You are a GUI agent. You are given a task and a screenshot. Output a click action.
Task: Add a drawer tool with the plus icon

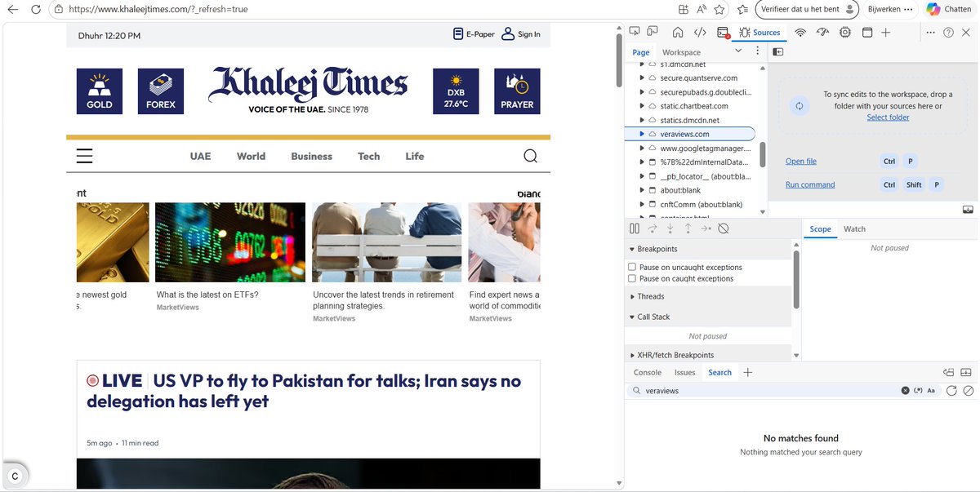coord(747,372)
